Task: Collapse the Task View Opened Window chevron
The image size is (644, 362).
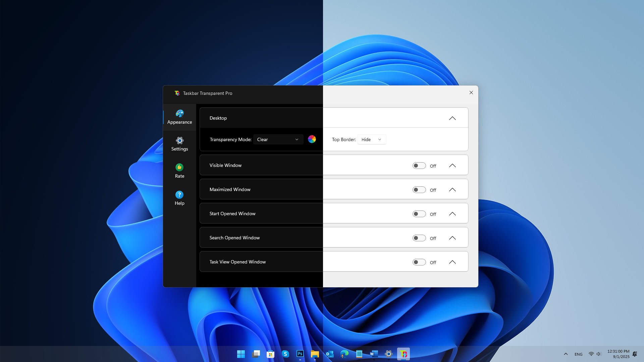Action: click(x=452, y=262)
